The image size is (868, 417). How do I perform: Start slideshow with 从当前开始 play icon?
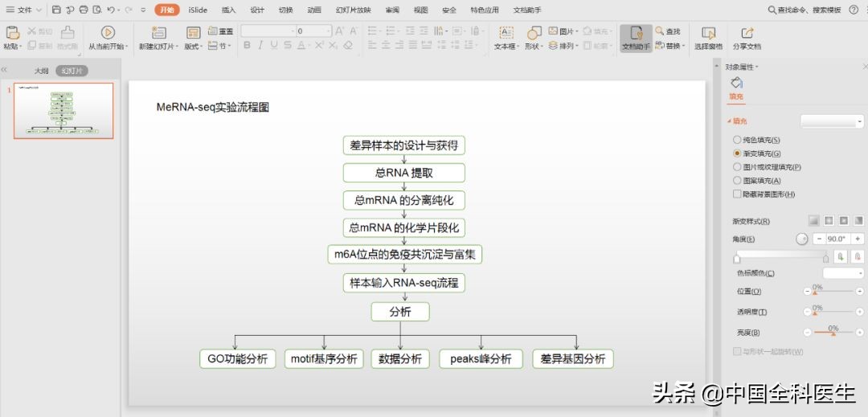click(108, 33)
